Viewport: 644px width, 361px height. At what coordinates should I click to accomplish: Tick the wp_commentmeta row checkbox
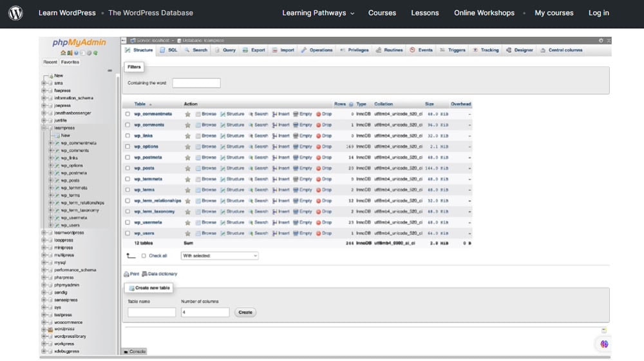[128, 114]
